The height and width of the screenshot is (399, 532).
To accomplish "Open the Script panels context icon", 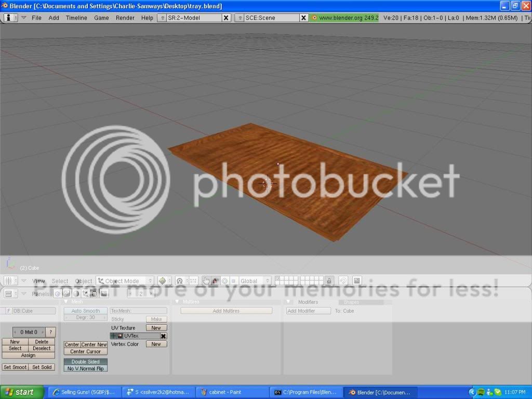I will pyautogui.click(x=67, y=294).
